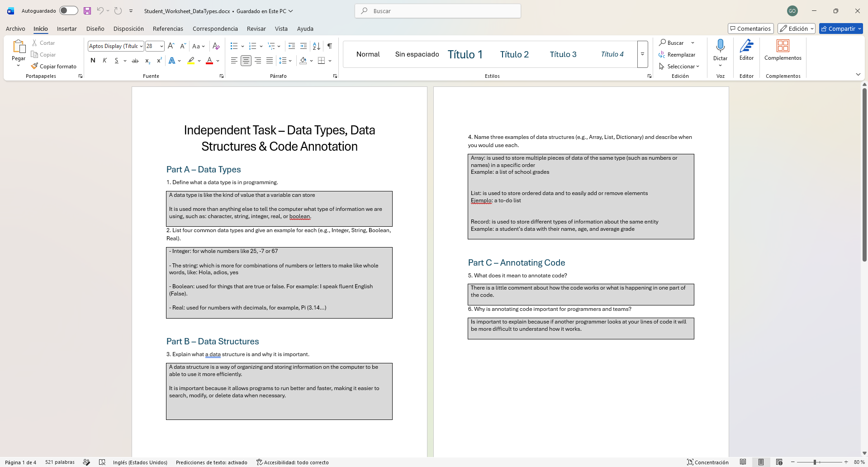Screen dimensions: 868x467
Task: Apply superscript formatting
Action: [159, 61]
